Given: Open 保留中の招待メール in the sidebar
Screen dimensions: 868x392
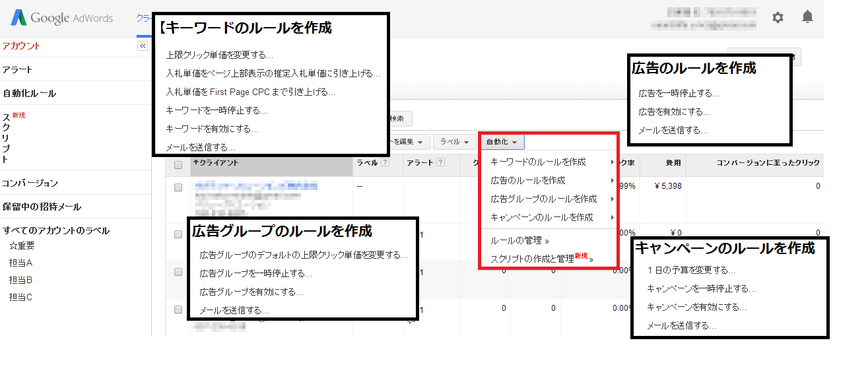Looking at the screenshot, I should (x=42, y=207).
